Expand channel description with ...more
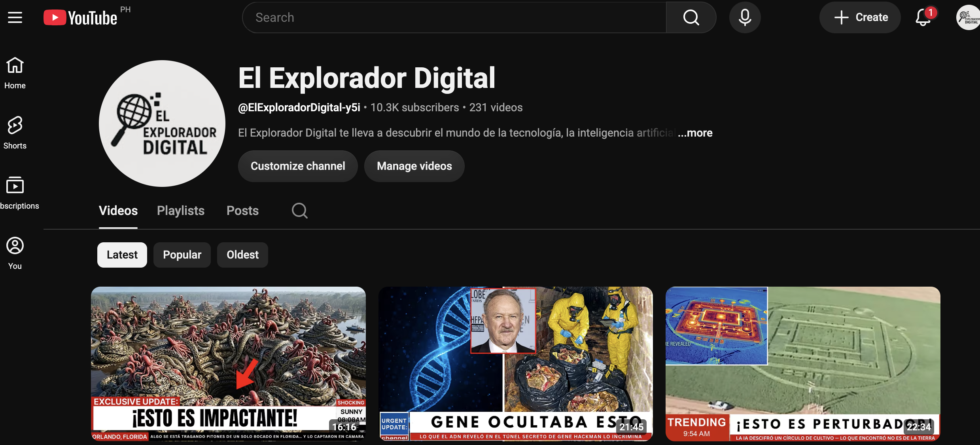The width and height of the screenshot is (980, 445). [x=695, y=133]
